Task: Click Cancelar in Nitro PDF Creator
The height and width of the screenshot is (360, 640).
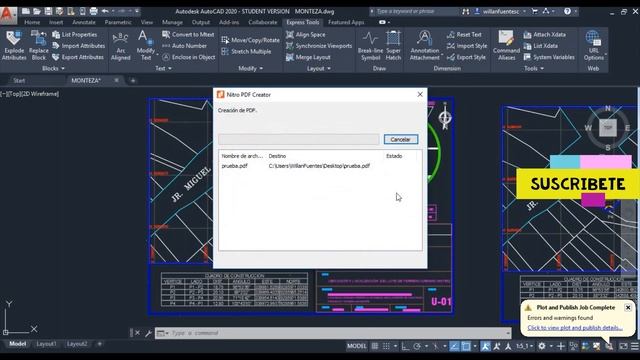Action: 400,139
